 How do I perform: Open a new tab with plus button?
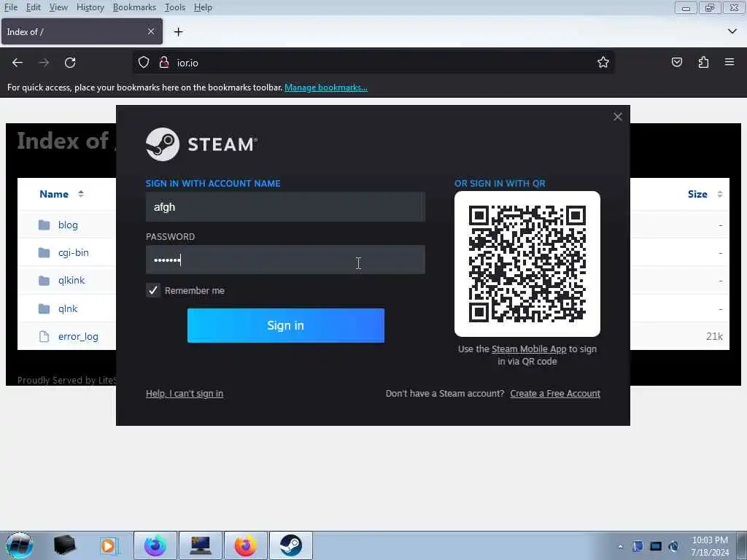tap(178, 32)
